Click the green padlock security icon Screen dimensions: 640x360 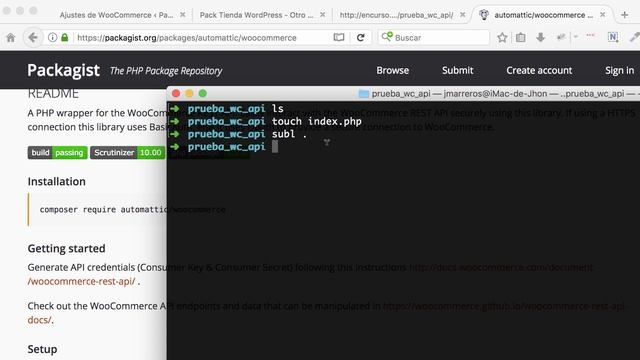(64, 38)
